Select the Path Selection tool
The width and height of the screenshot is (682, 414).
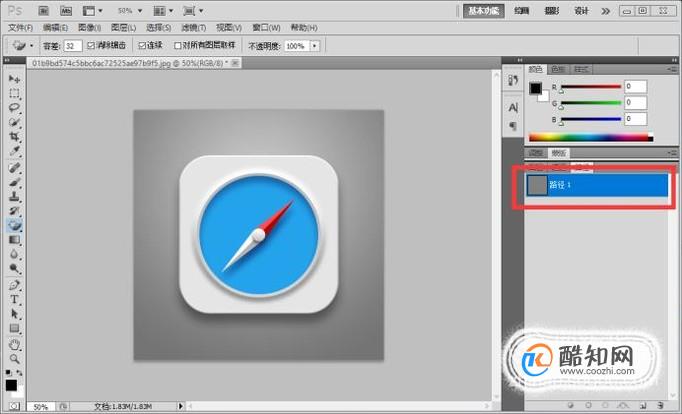point(14,314)
